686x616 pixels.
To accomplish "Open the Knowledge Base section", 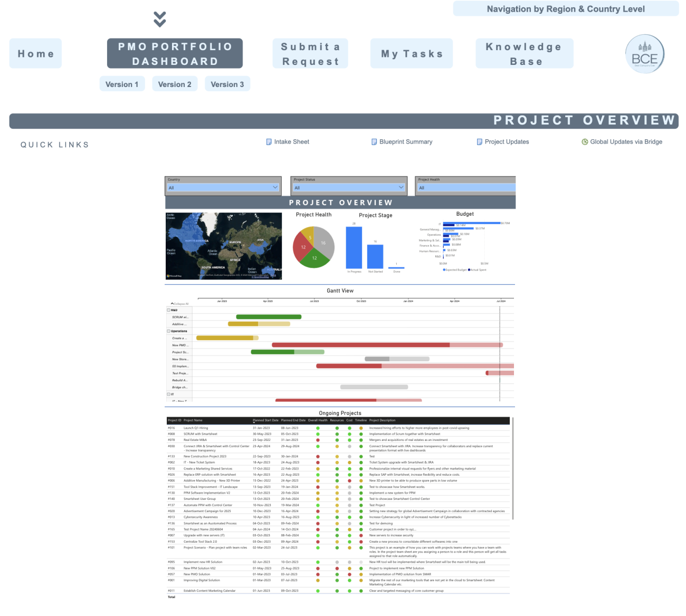I will 524,53.
